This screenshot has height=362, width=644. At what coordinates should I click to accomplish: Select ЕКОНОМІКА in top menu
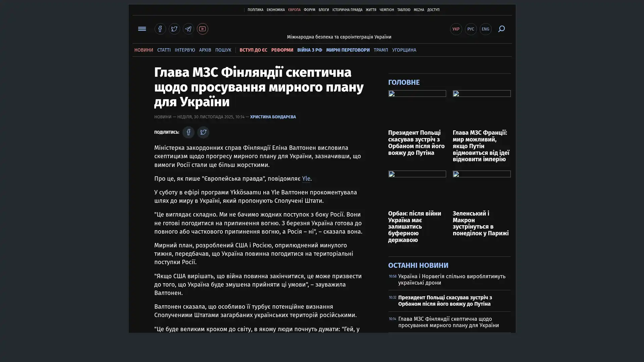click(x=275, y=10)
